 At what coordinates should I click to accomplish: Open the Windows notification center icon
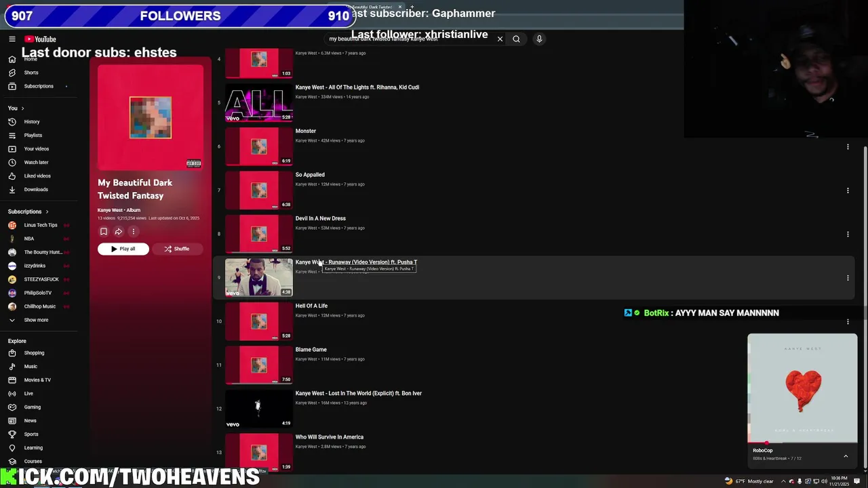point(857,481)
